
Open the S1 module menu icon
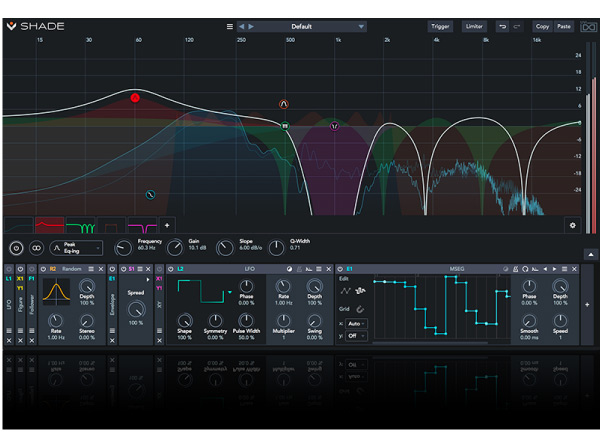pos(140,269)
